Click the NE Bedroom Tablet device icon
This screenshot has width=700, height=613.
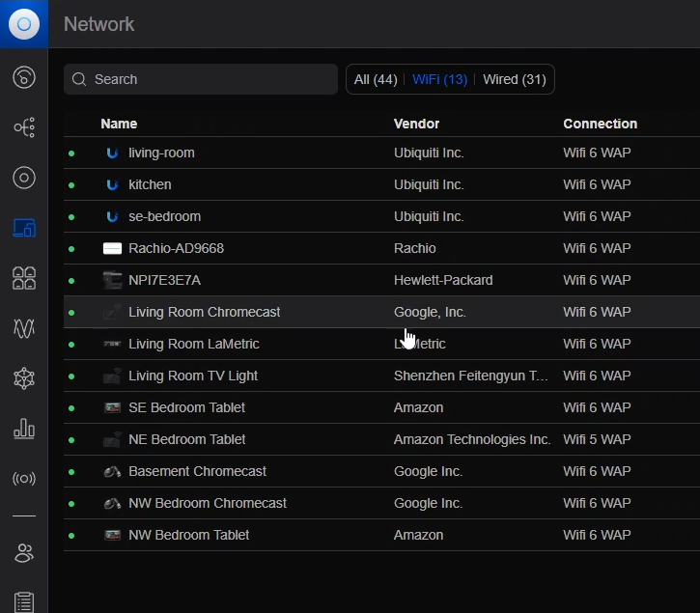[x=112, y=439]
